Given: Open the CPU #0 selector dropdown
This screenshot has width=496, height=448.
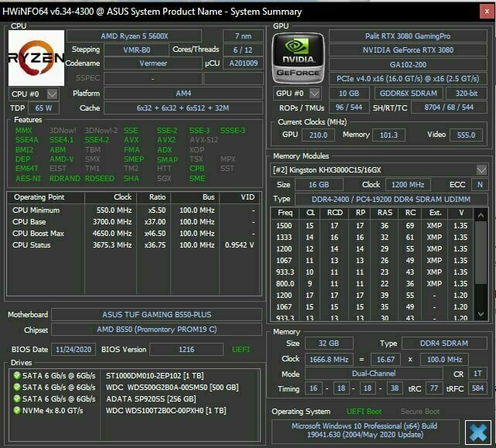Looking at the screenshot, I should click(x=52, y=94).
